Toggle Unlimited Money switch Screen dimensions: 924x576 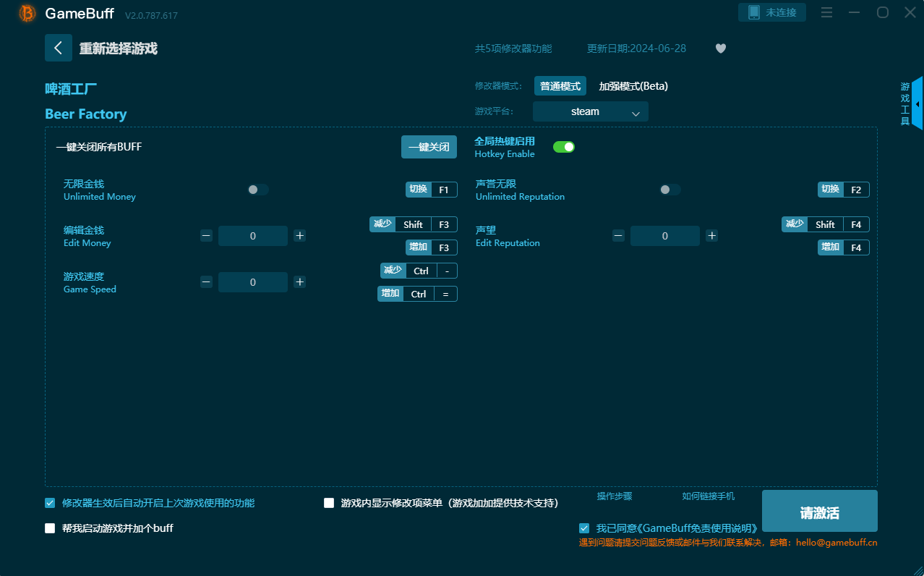(258, 190)
